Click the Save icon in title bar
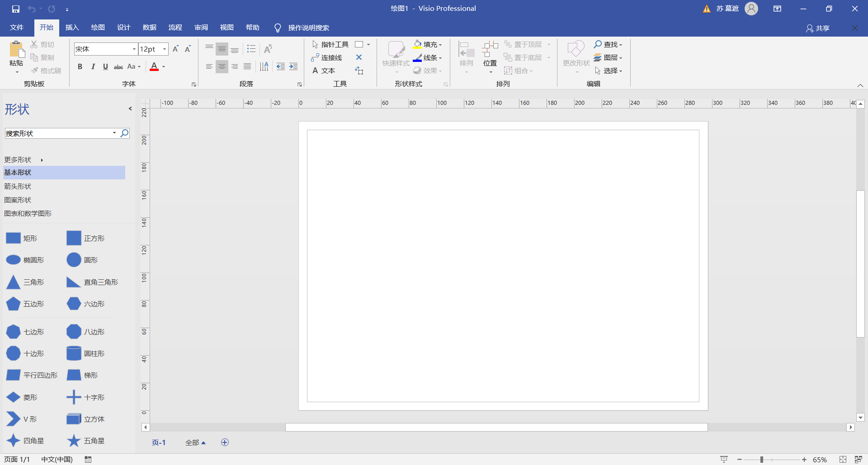The image size is (868, 465). (16, 9)
